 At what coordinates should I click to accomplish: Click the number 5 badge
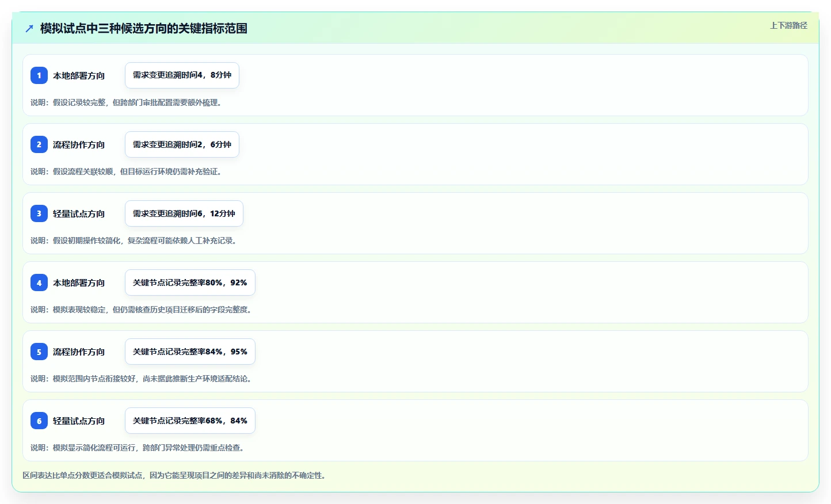39,352
